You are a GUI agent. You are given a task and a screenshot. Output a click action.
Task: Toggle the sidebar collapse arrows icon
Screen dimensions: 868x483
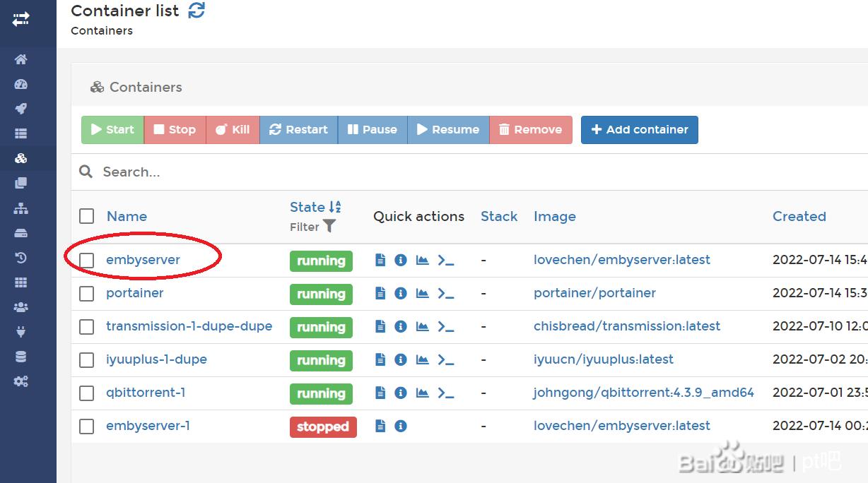click(20, 19)
